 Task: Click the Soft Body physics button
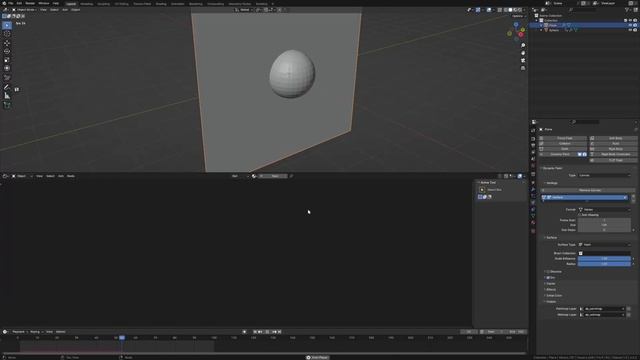coord(613,138)
